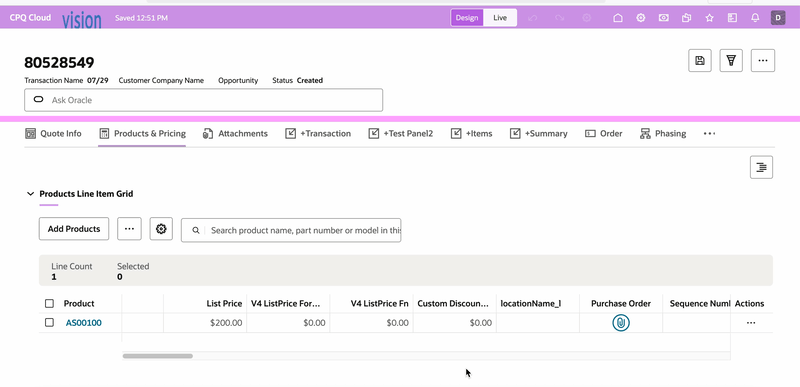This screenshot has height=387, width=800.
Task: Click the redo arrow in the purple header
Action: click(x=560, y=18)
